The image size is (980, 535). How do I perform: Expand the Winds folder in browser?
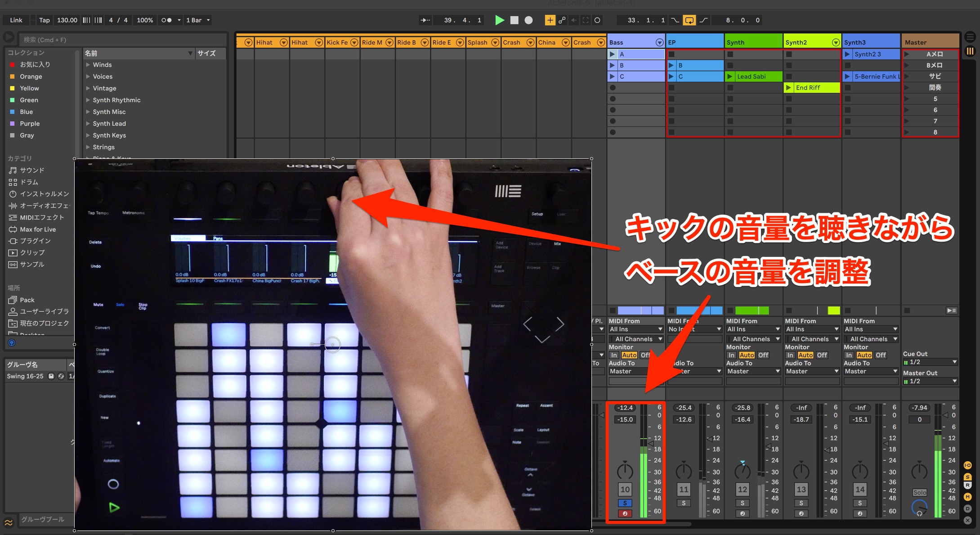click(88, 65)
